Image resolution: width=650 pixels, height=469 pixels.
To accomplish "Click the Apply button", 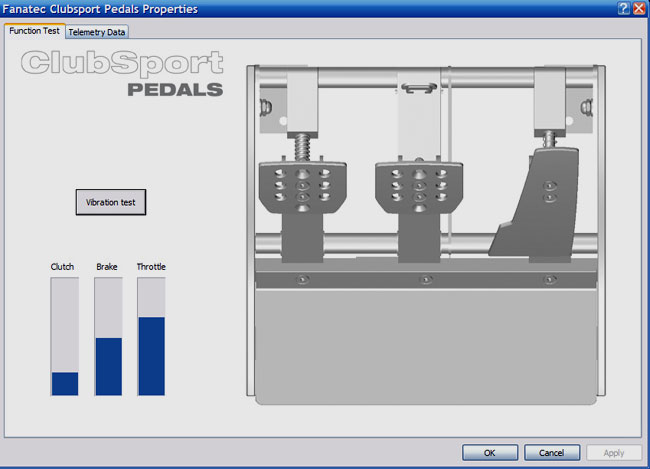I will [614, 452].
